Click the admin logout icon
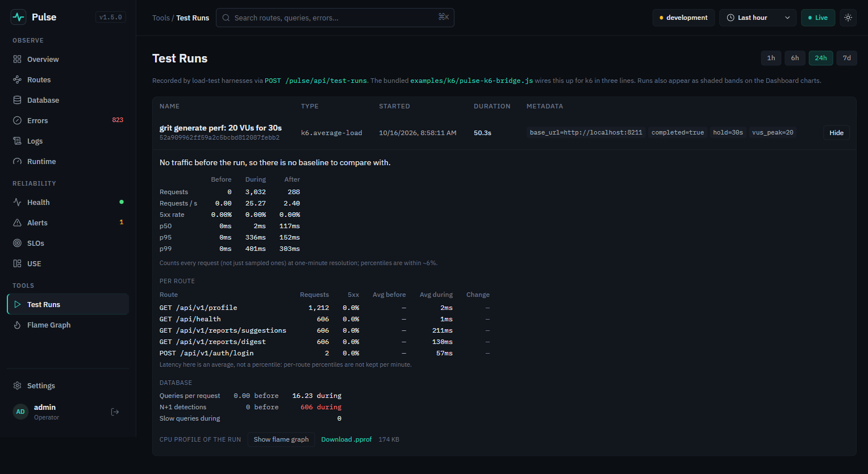 115,412
